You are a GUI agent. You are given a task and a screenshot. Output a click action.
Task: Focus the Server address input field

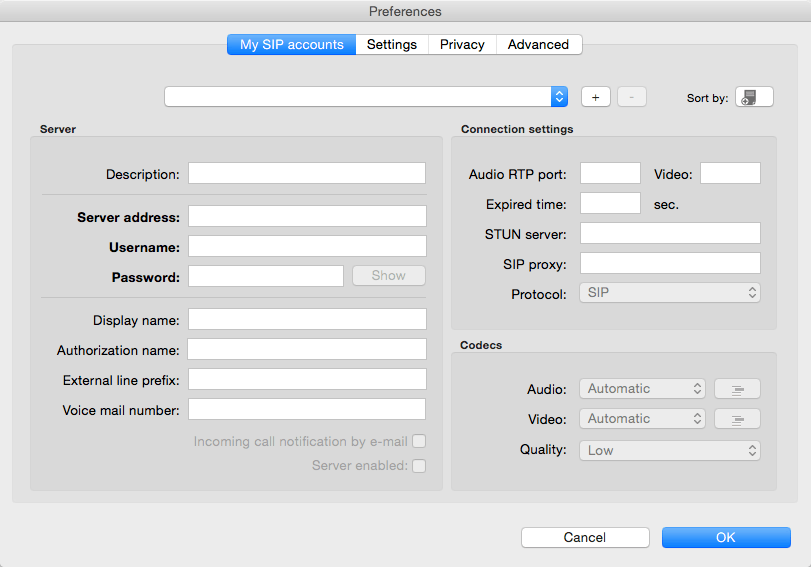tap(307, 217)
